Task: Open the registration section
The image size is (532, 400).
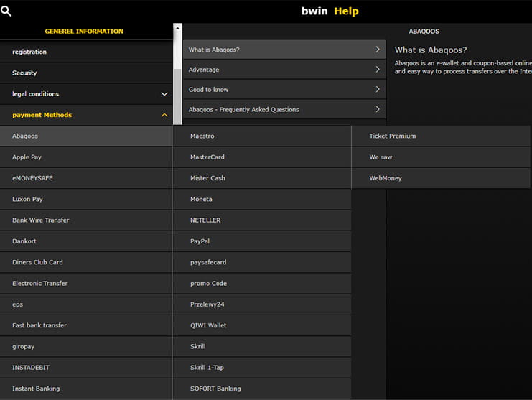Action: pyautogui.click(x=86, y=52)
